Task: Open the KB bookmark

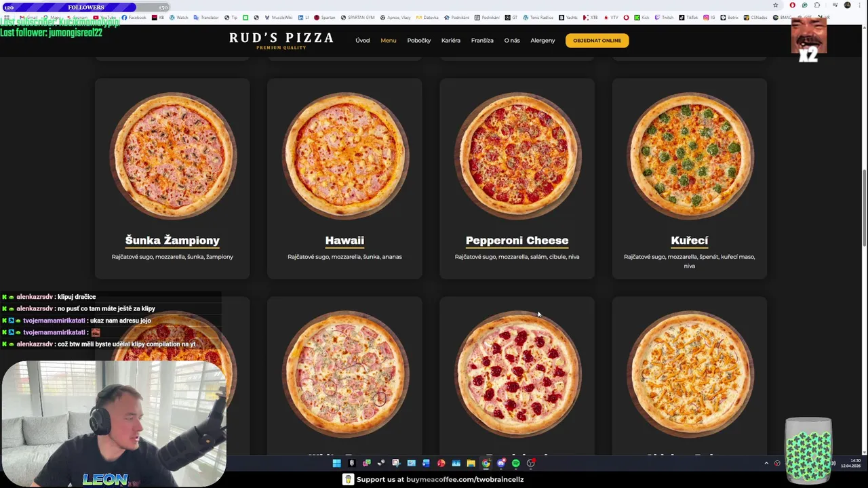Action: [158, 18]
